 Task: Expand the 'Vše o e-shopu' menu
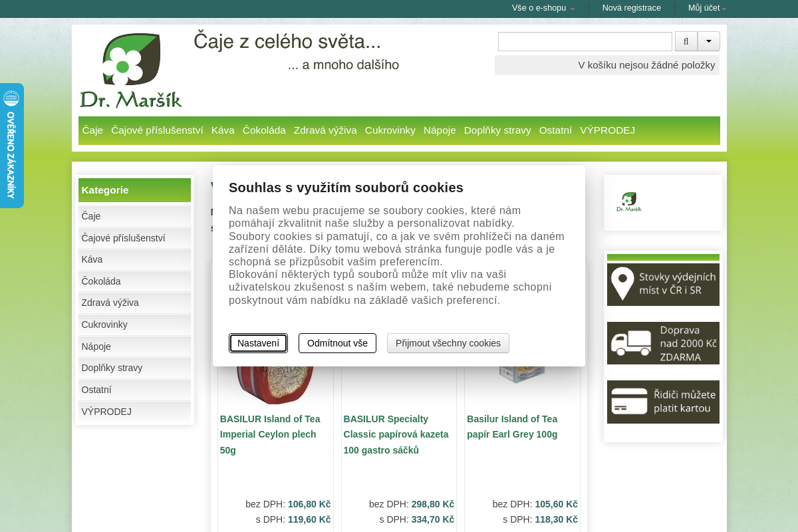click(543, 8)
